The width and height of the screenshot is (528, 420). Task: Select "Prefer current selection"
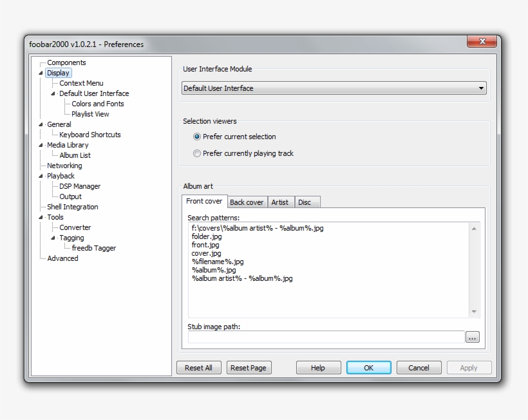(198, 137)
